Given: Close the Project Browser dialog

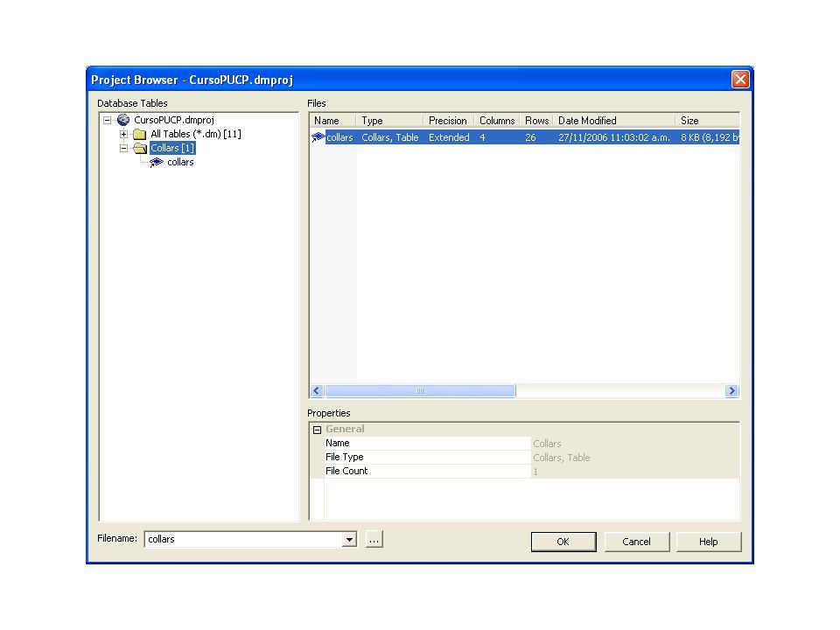Looking at the screenshot, I should [x=740, y=80].
